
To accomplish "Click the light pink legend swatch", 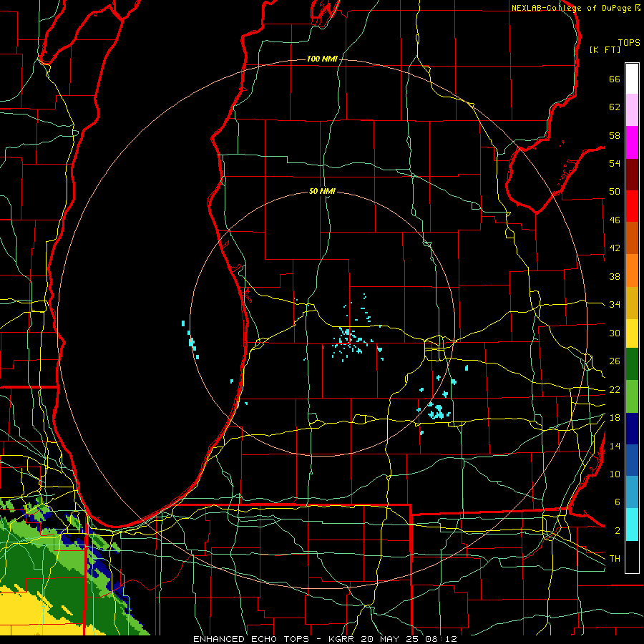I will point(632,109).
